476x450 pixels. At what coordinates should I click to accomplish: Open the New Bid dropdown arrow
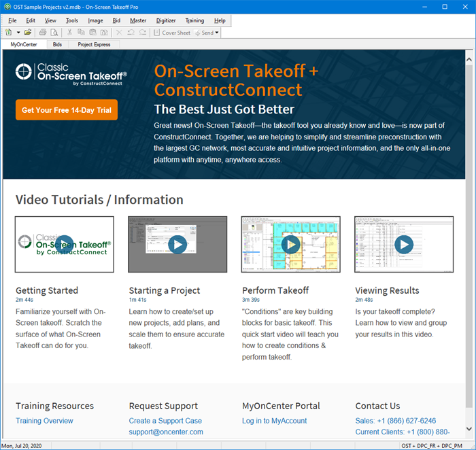(18, 32)
